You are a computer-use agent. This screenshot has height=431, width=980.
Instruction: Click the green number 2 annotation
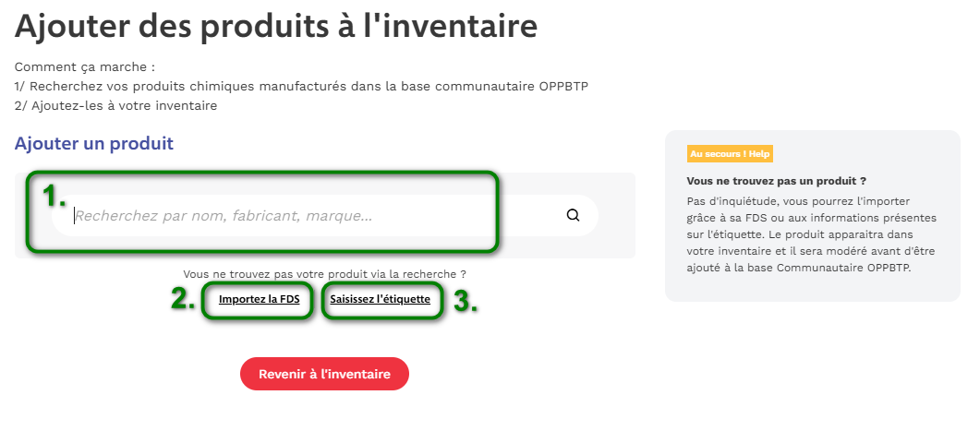click(x=182, y=301)
